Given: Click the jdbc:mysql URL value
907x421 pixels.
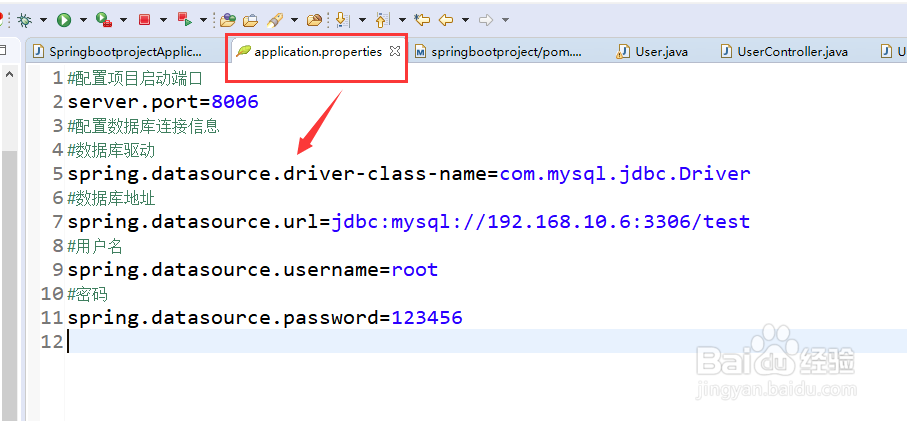Looking at the screenshot, I should point(540,221).
